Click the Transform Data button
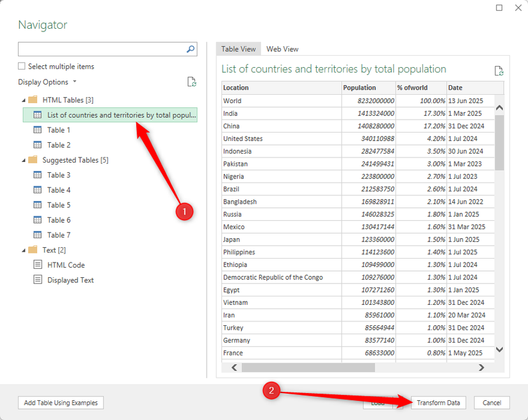Screen dimensions: 528x420 tap(438, 403)
